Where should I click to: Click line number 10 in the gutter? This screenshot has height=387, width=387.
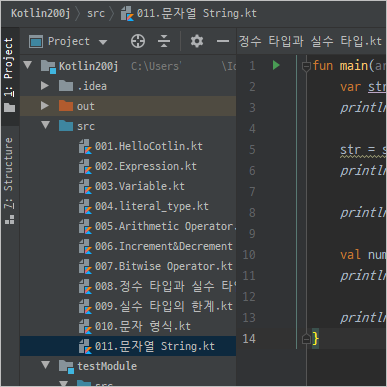pyautogui.click(x=249, y=255)
